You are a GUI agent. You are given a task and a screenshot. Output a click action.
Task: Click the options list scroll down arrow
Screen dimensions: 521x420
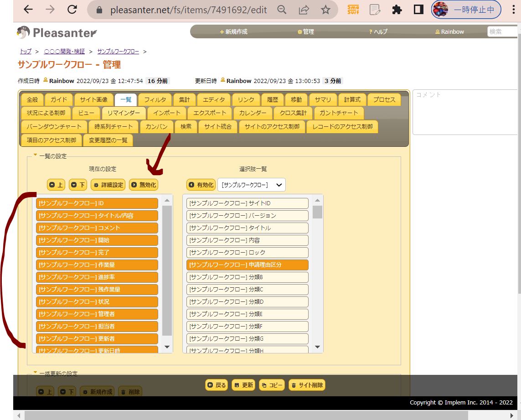click(318, 347)
